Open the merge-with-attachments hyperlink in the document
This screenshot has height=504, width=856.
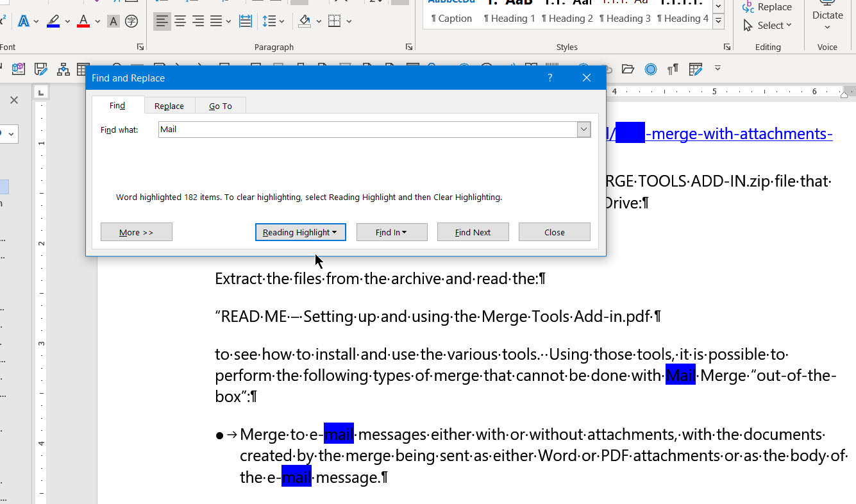point(719,134)
